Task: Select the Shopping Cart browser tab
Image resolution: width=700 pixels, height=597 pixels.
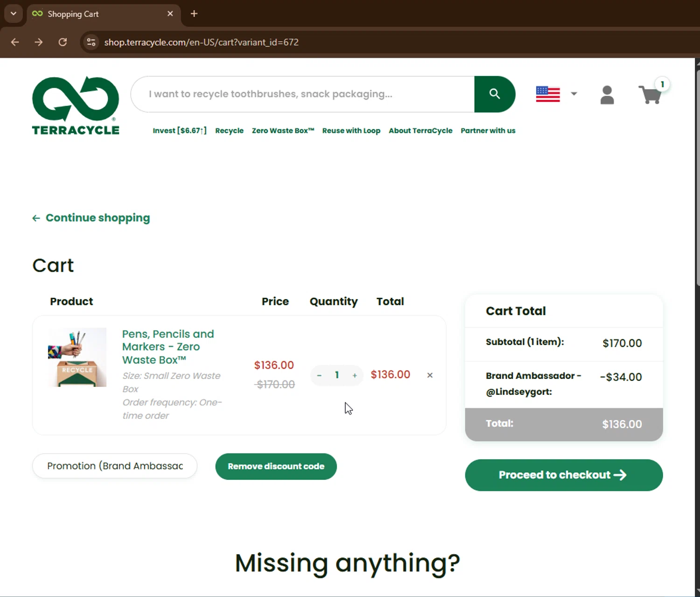Action: click(x=103, y=14)
